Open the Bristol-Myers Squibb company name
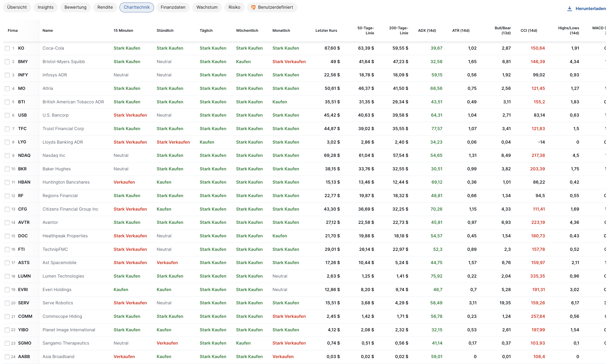Screen dimensions: 613x364 (64, 62)
